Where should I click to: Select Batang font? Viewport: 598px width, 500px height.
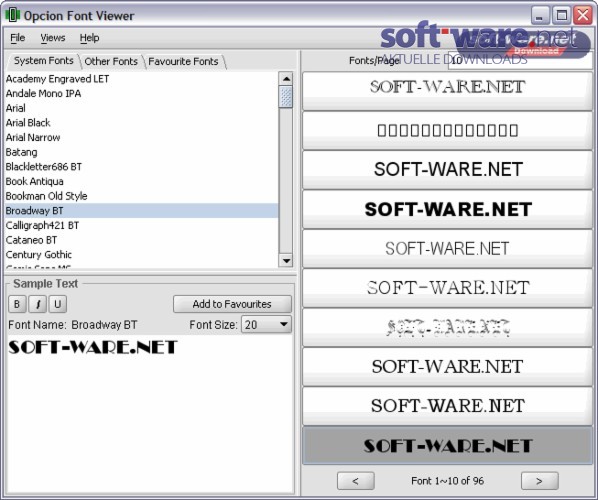(x=141, y=152)
